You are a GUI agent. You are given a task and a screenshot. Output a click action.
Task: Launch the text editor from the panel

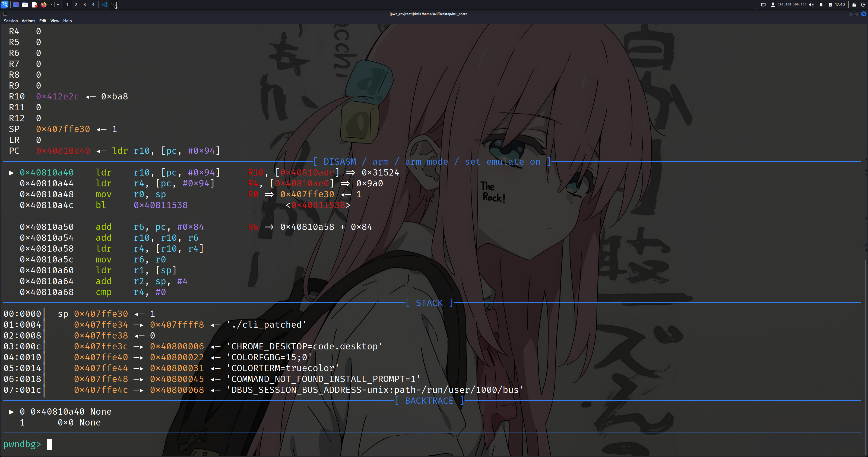tap(35, 4)
